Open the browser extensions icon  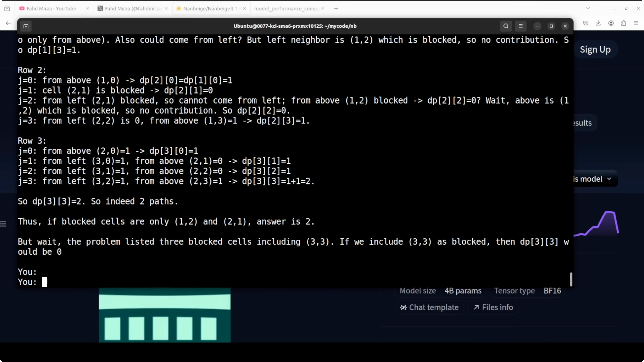624,23
